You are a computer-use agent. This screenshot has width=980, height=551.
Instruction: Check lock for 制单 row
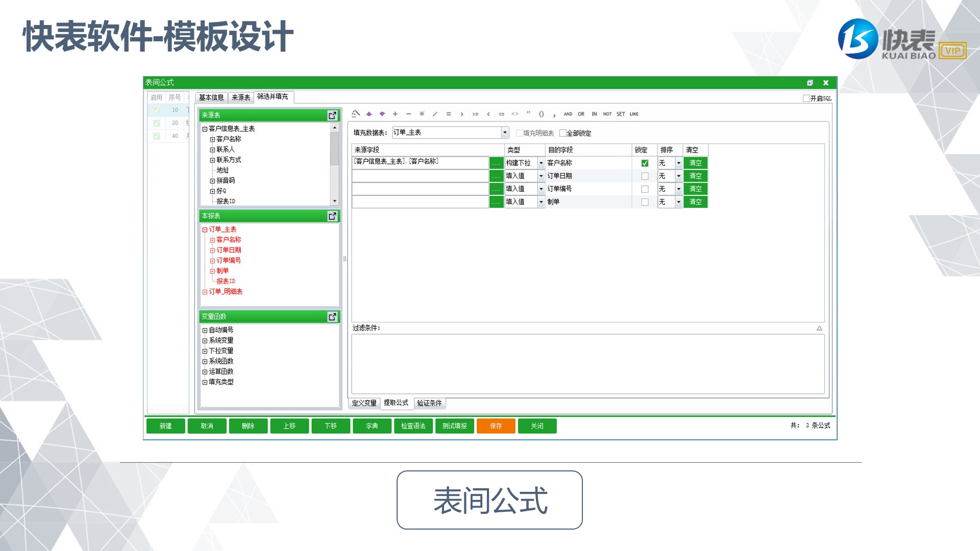645,202
